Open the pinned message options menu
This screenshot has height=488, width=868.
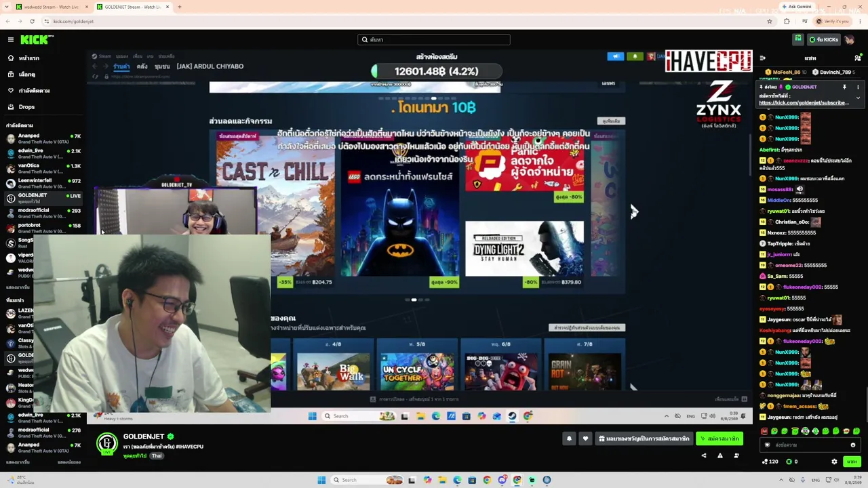858,87
